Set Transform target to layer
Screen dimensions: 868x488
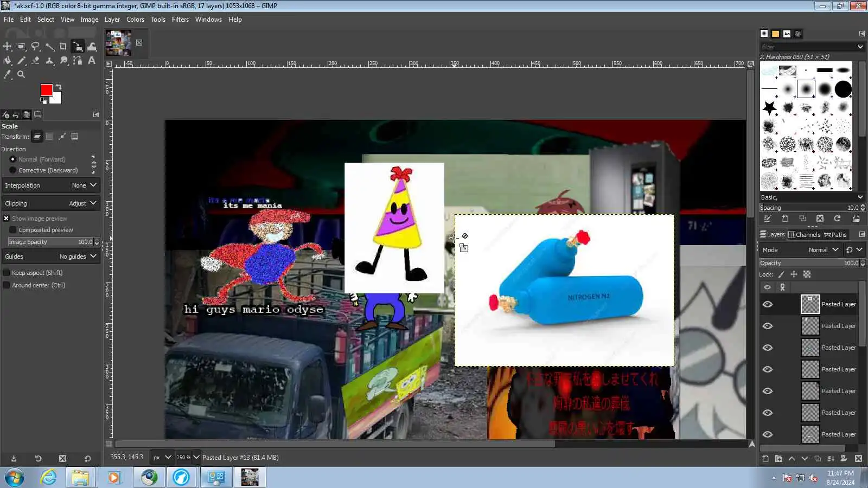(37, 137)
